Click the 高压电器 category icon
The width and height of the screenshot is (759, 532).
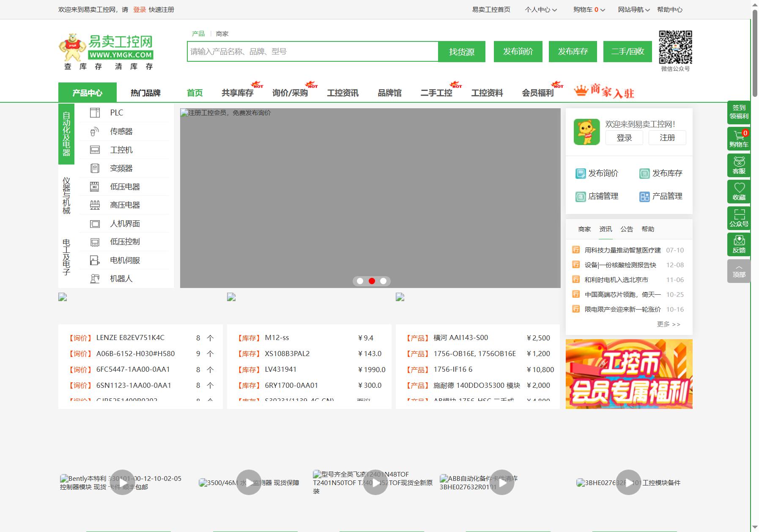click(x=95, y=205)
